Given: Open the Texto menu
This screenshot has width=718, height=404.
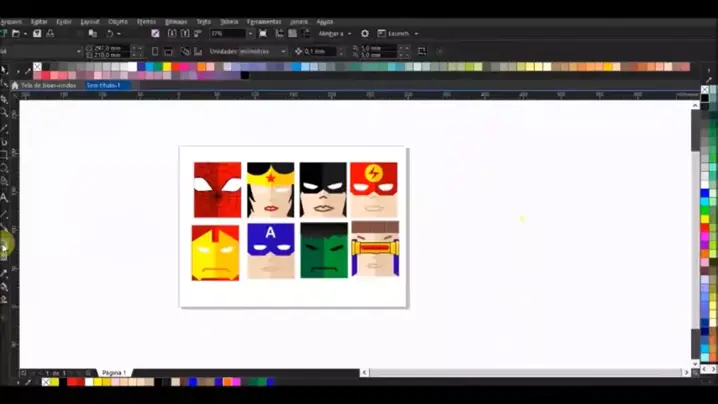Looking at the screenshot, I should 203,22.
